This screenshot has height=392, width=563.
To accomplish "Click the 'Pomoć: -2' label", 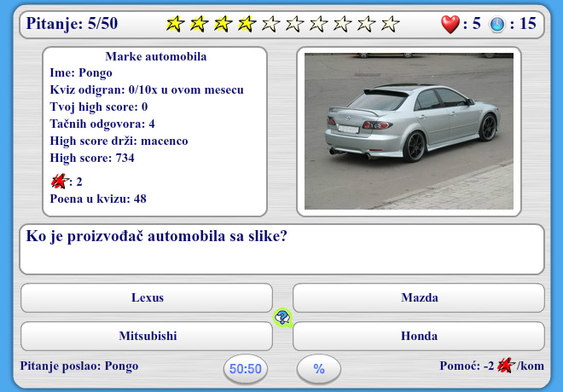I will 467,366.
